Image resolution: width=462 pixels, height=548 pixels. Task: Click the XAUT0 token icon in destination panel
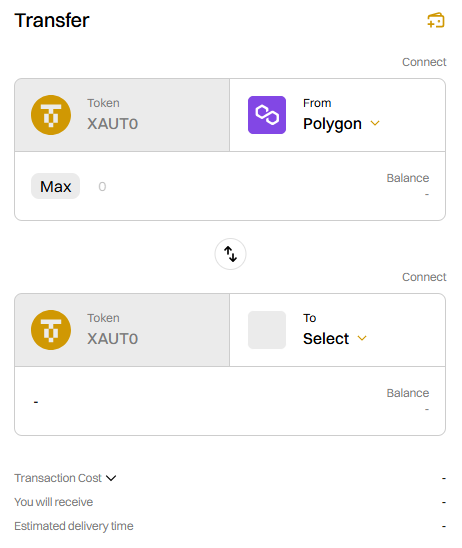coord(51,330)
